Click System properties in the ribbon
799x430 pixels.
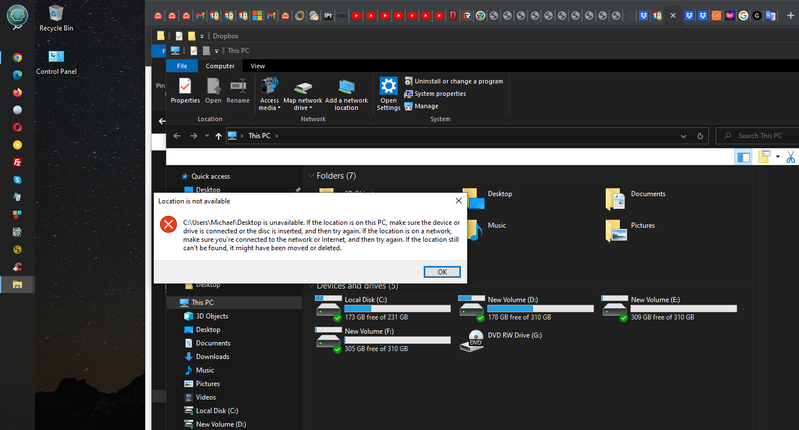pos(440,93)
